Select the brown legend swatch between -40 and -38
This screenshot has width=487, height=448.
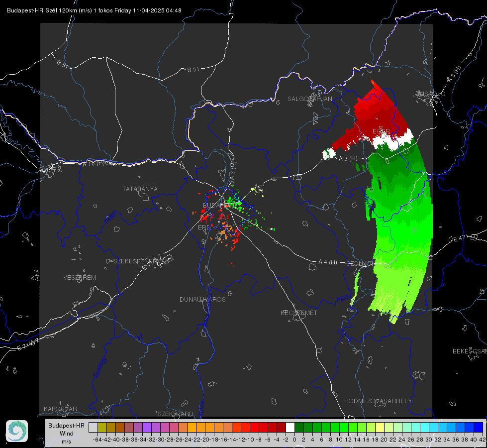tap(120, 427)
